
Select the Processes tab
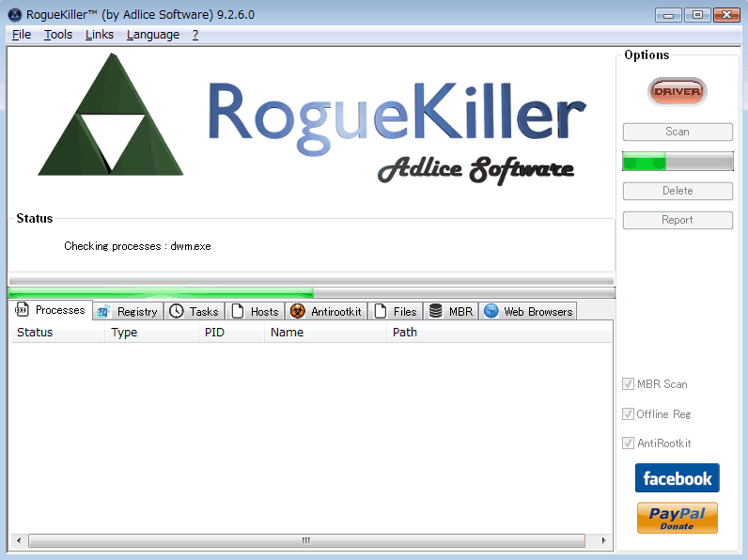tap(51, 310)
